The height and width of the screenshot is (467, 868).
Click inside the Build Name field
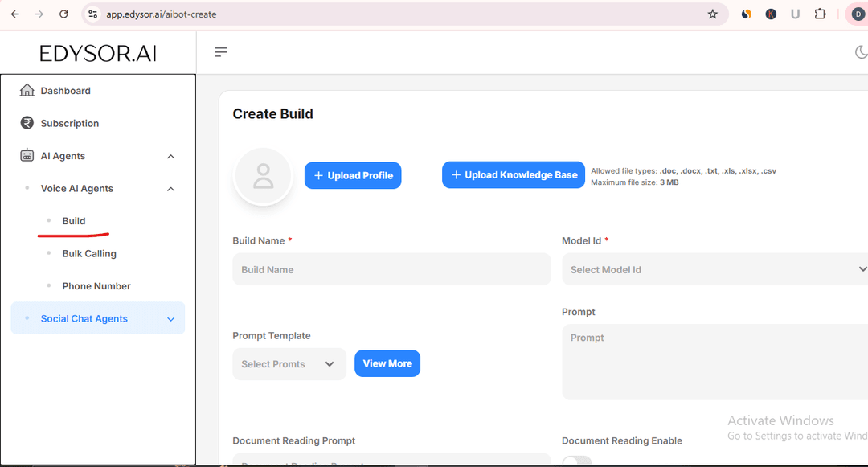[x=391, y=269]
